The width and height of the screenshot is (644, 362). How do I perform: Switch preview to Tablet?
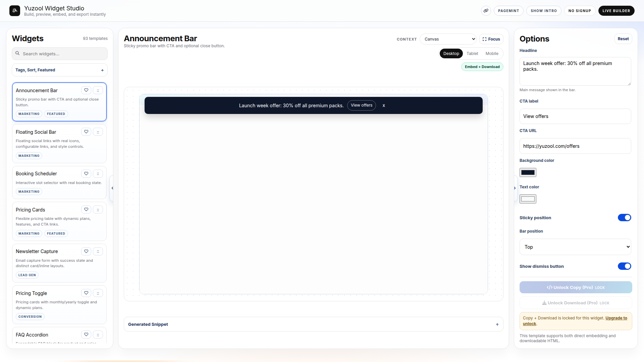pyautogui.click(x=472, y=54)
